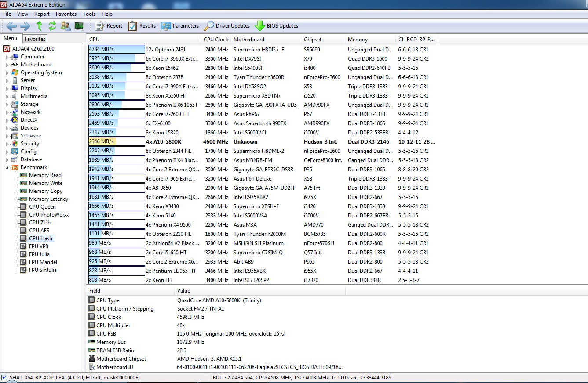Select the CPU PhotoWorxx benchmark
The image size is (588, 383).
pos(44,215)
